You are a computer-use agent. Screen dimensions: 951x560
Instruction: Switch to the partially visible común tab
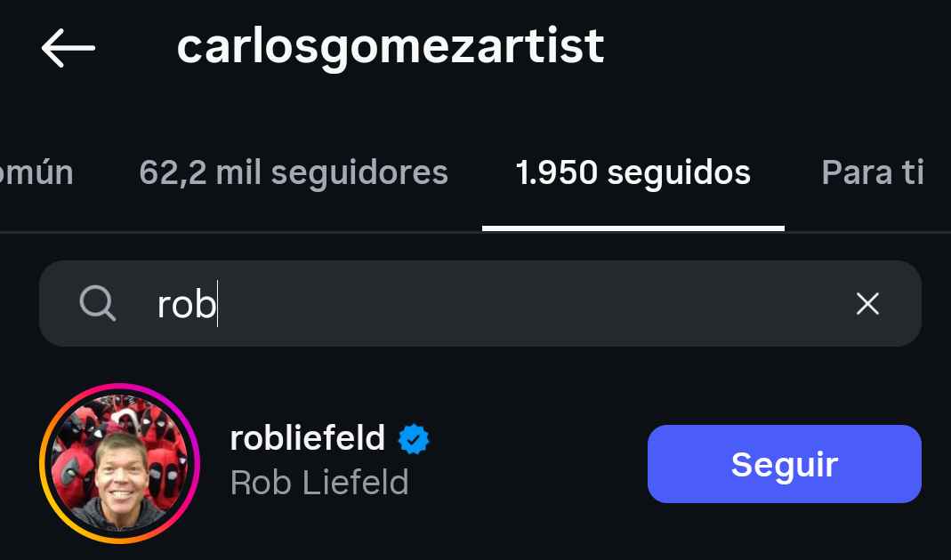click(x=36, y=172)
